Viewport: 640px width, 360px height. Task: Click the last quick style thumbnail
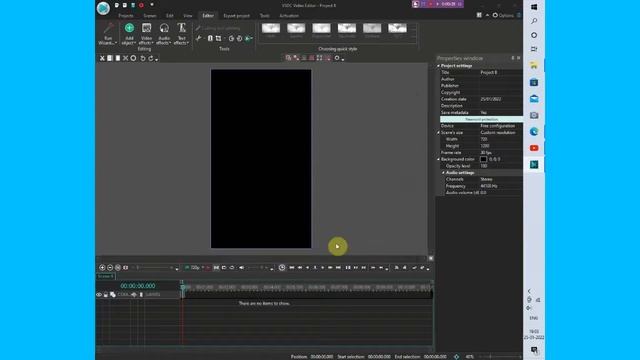click(397, 28)
